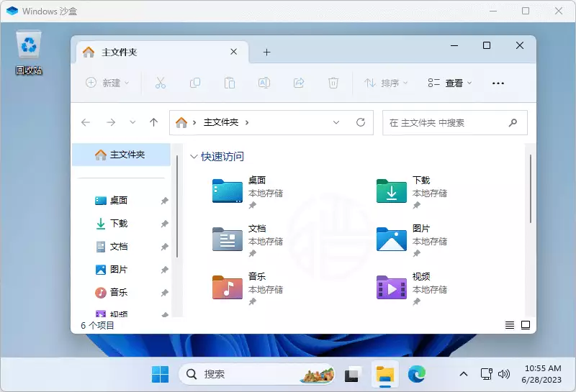Click the taskbar 搜索 search box
This screenshot has height=392, width=576.
[256, 375]
